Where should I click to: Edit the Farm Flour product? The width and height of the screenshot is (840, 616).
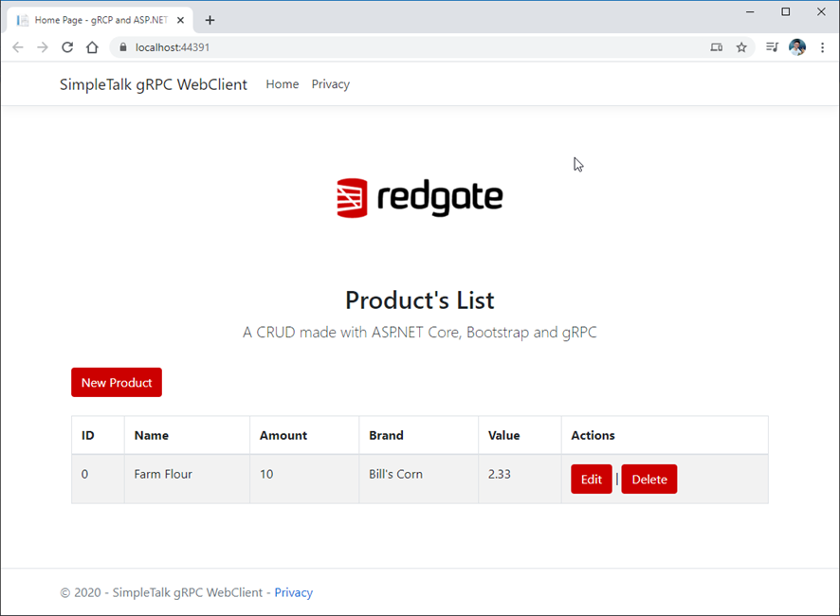click(592, 479)
